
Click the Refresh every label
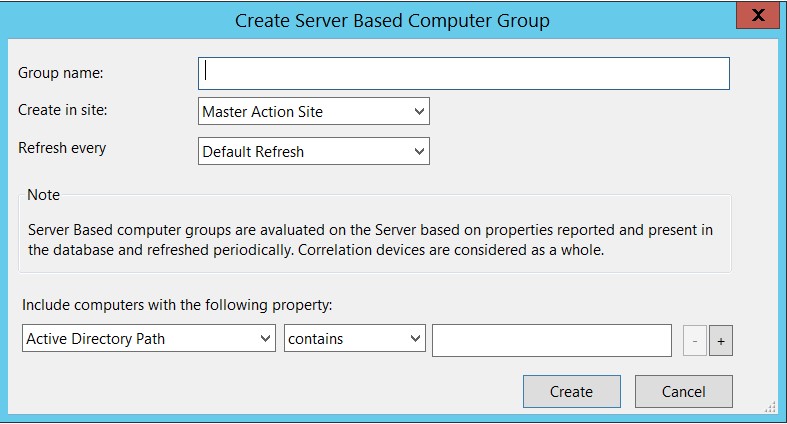[x=62, y=148]
